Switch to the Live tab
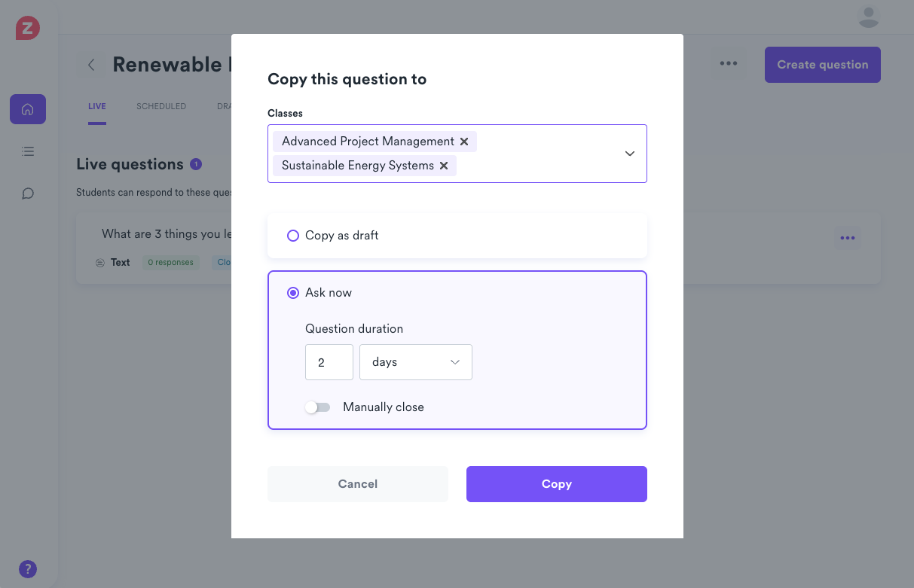This screenshot has height=588, width=914. click(x=97, y=106)
